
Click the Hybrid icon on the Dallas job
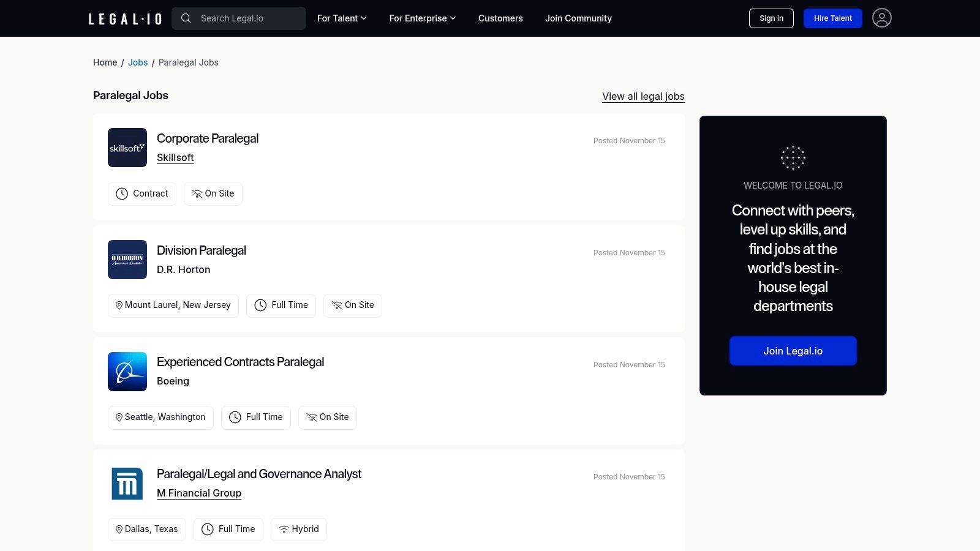coord(283,529)
